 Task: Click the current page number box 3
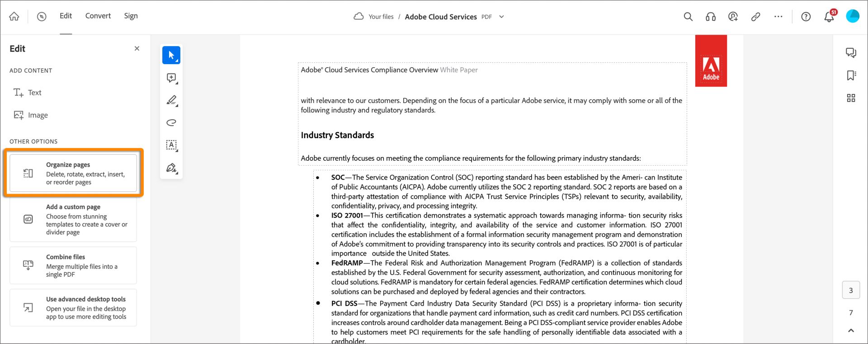[x=851, y=290]
